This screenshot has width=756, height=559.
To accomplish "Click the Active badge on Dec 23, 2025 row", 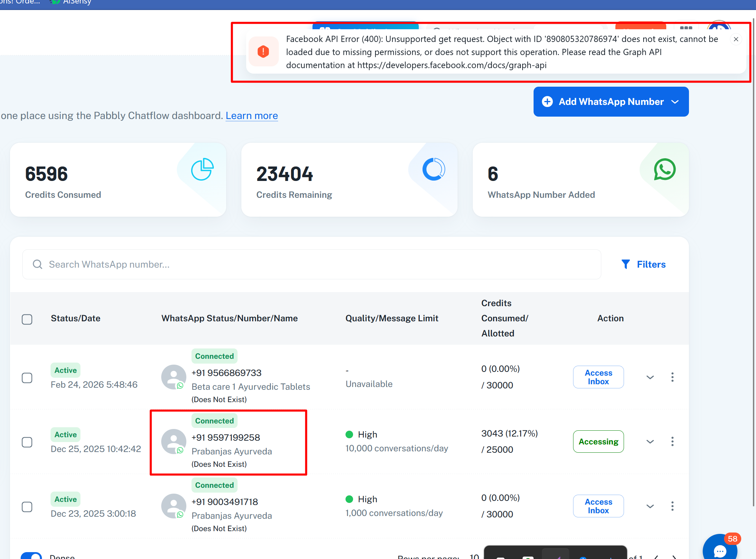I will point(66,499).
